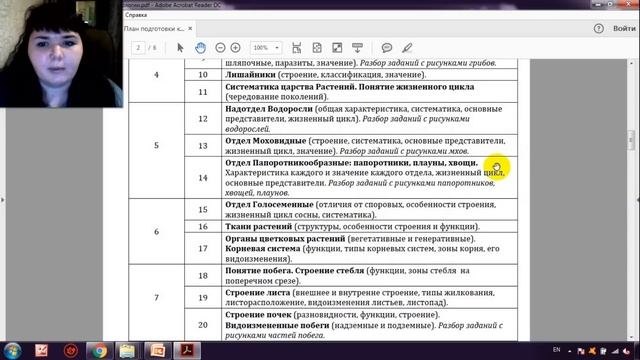
Task: Enter full screen view mode icon
Action: [x=337, y=48]
